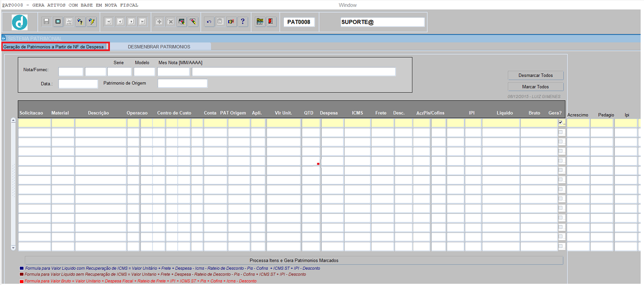The height and width of the screenshot is (285, 644).
Task: Click the Save diskette icon in toolbar
Action: pyautogui.click(x=46, y=21)
